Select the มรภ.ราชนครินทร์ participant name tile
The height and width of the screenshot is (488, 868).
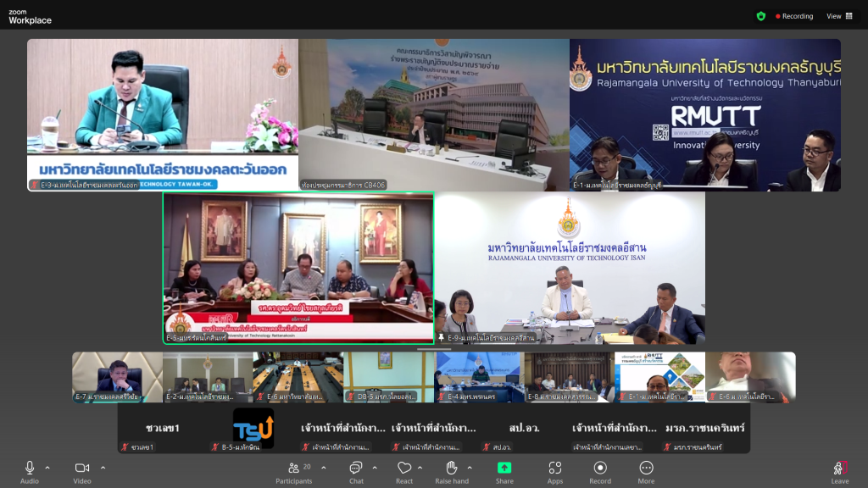pos(705,429)
